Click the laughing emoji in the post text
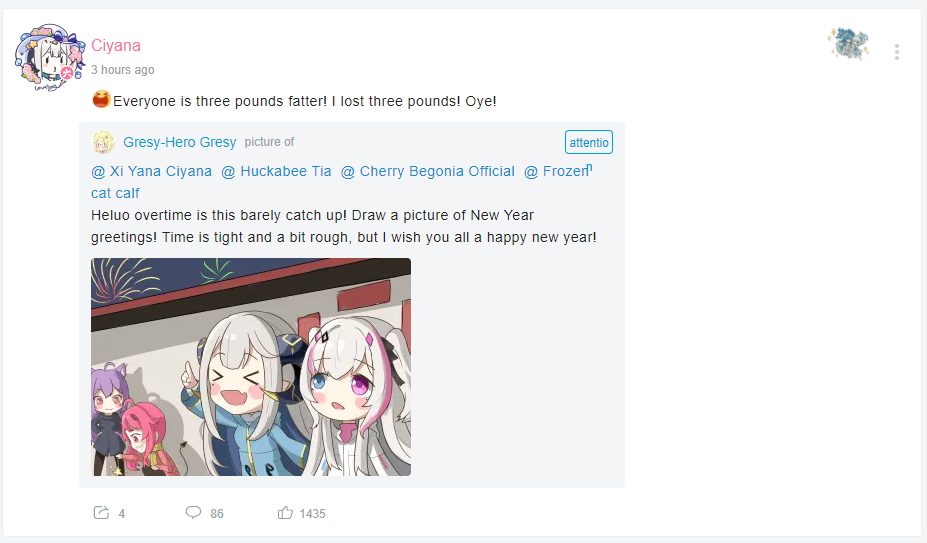Screen dimensions: 927x543 (x=101, y=99)
